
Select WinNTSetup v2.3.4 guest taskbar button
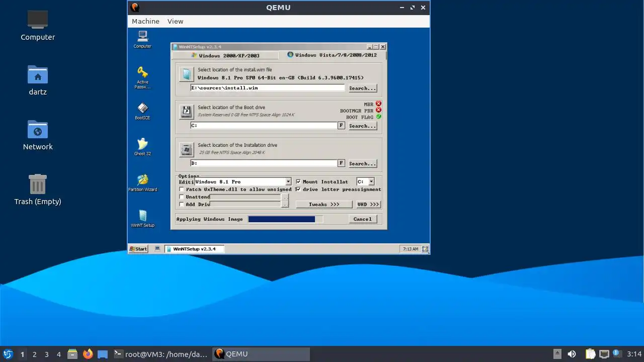[x=194, y=249]
